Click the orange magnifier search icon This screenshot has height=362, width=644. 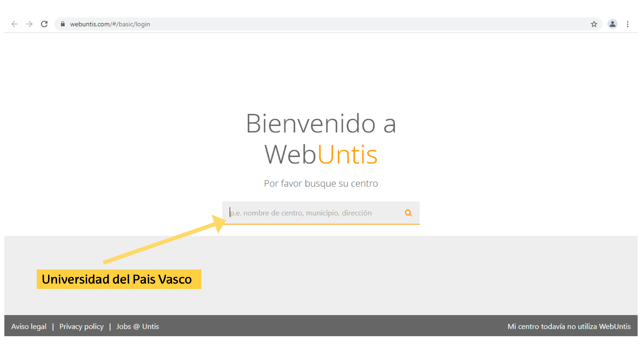tap(408, 213)
